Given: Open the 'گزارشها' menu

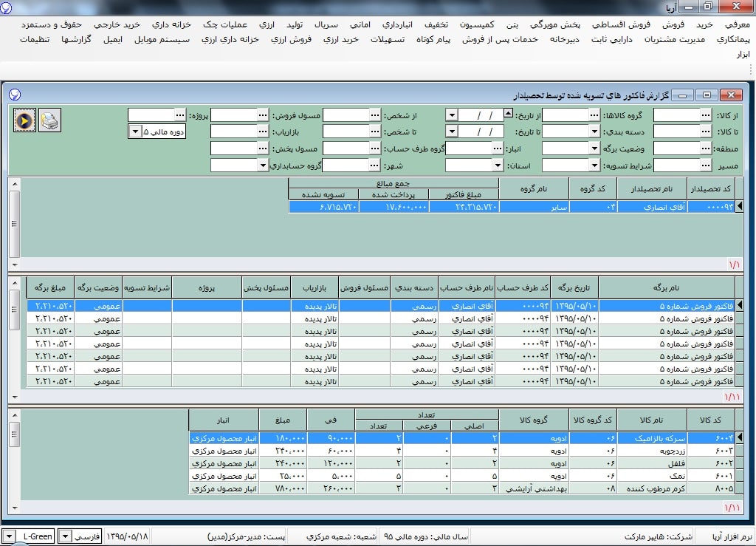Looking at the screenshot, I should (x=78, y=39).
